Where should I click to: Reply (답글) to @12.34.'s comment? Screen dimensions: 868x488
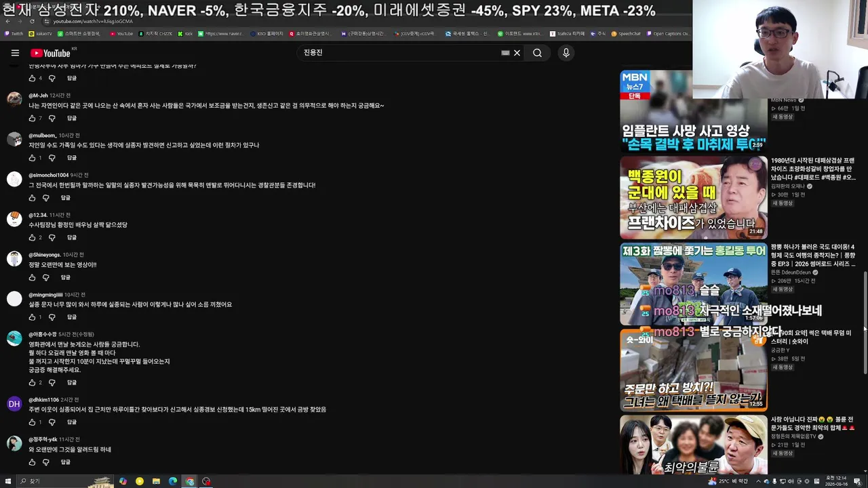[x=71, y=238]
